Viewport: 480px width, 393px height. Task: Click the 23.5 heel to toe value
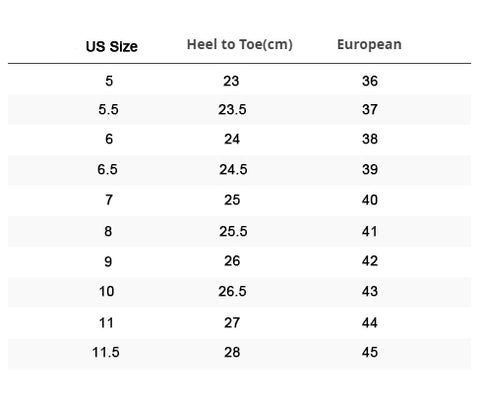[232, 109]
